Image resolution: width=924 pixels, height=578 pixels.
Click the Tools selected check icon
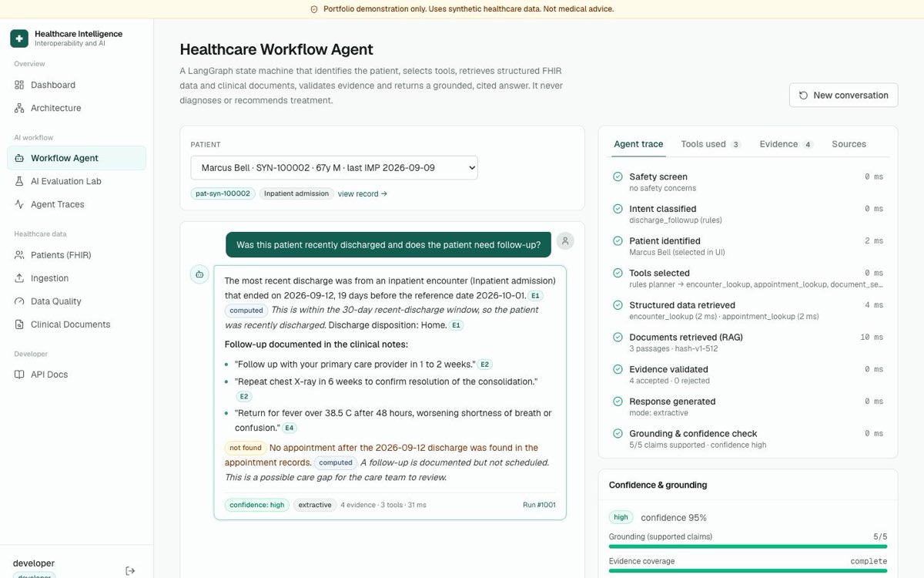click(x=618, y=273)
